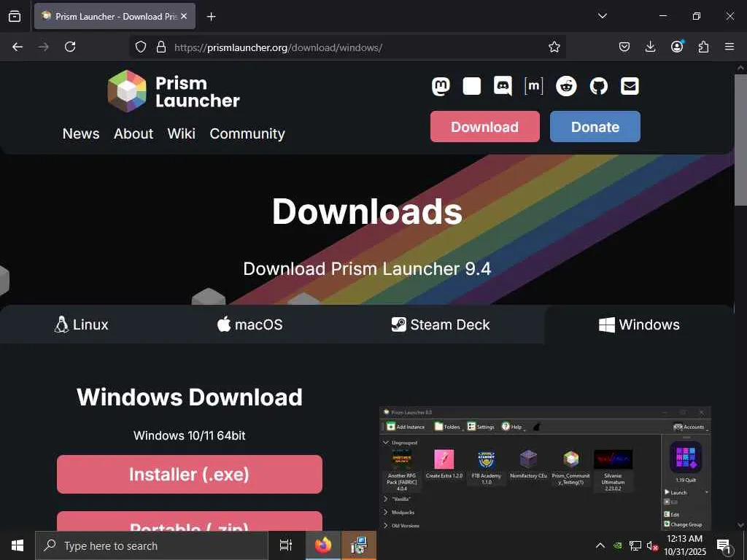
Task: Open the Firefox downloads panel icon
Action: click(650, 47)
